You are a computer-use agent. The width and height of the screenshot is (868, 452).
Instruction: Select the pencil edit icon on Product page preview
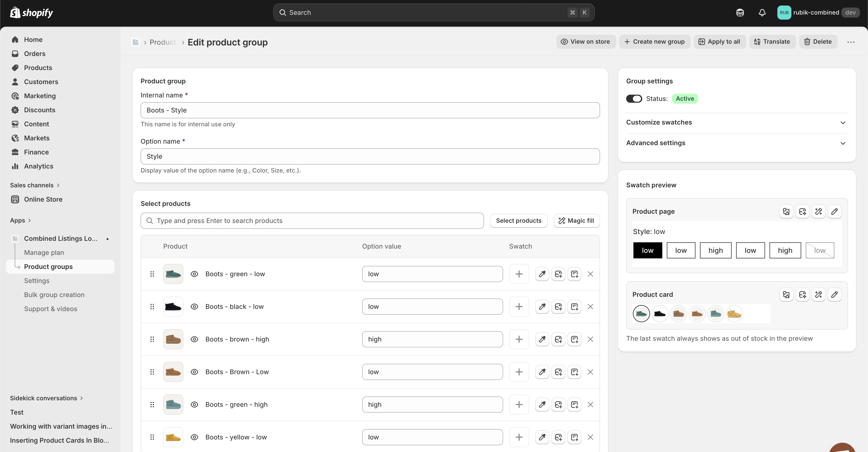tap(835, 211)
